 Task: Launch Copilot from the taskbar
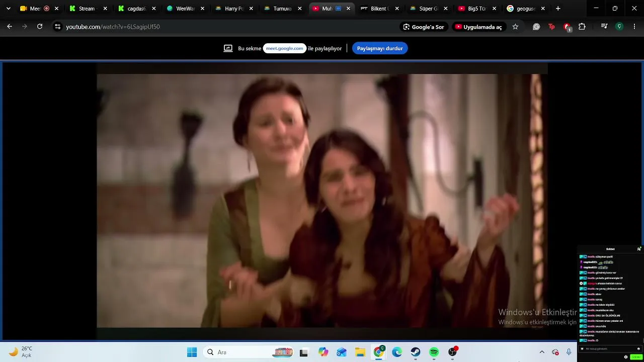tap(324, 352)
